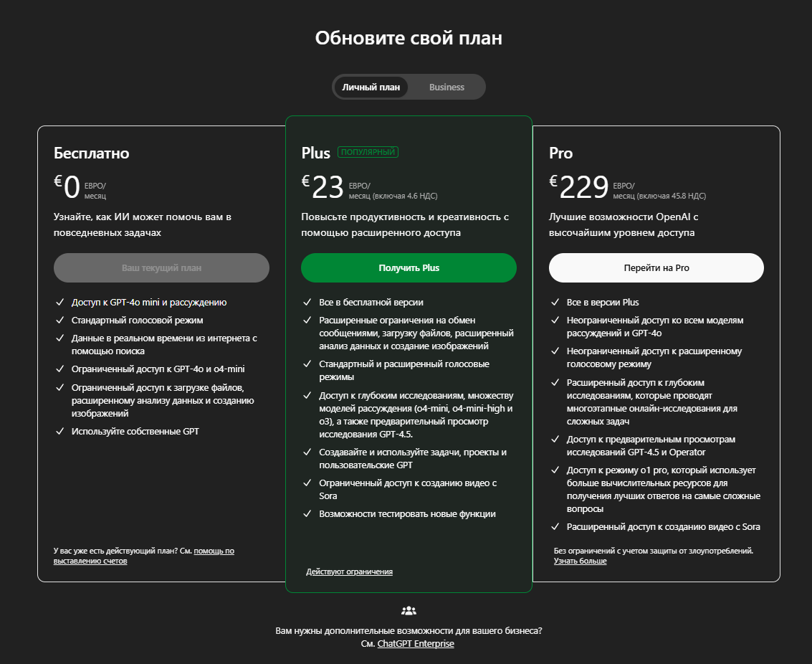Click the Pro plan title
Viewport: 812px width, 664px height.
[561, 153]
